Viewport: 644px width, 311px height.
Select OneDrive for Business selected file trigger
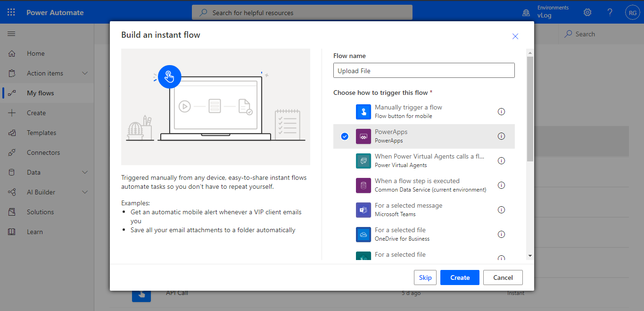(x=424, y=235)
